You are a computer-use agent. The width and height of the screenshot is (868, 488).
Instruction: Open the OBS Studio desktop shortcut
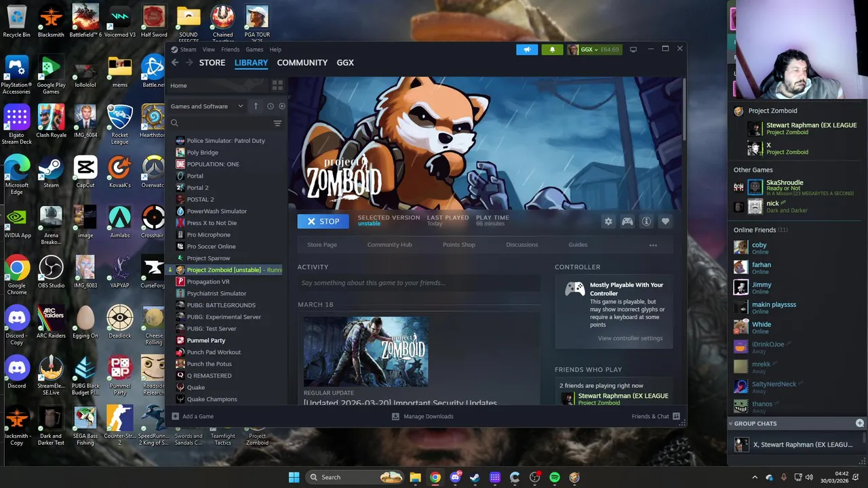tap(51, 272)
